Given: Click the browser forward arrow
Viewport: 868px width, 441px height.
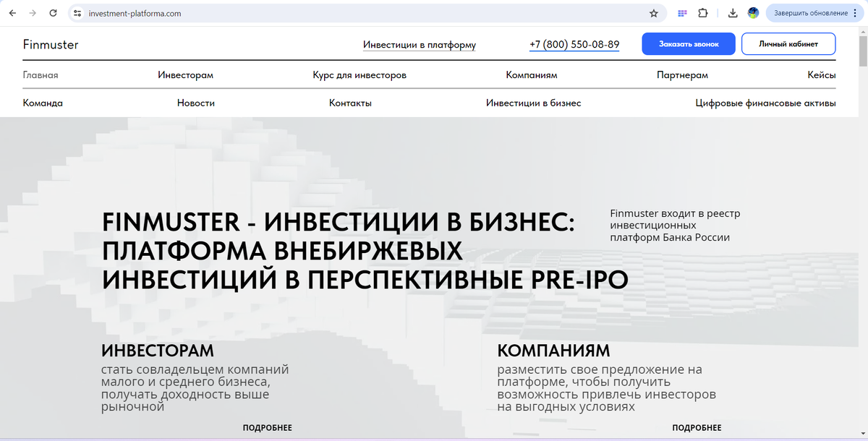Looking at the screenshot, I should point(33,13).
